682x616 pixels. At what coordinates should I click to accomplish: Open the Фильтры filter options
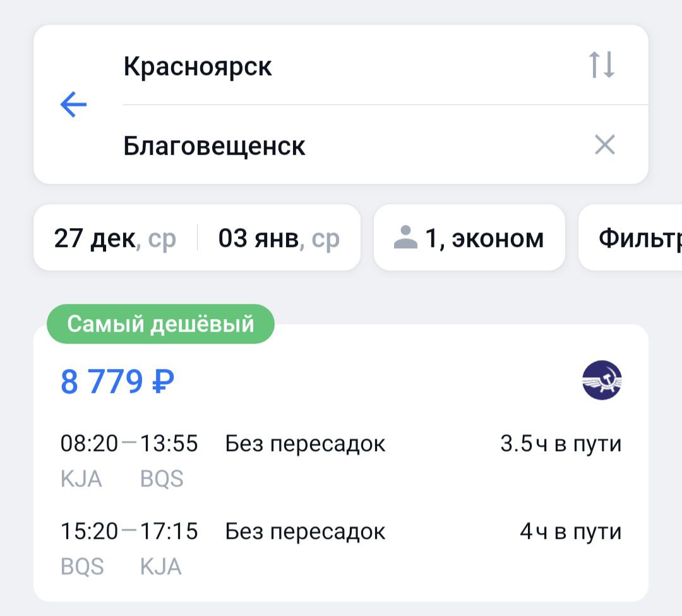[639, 238]
